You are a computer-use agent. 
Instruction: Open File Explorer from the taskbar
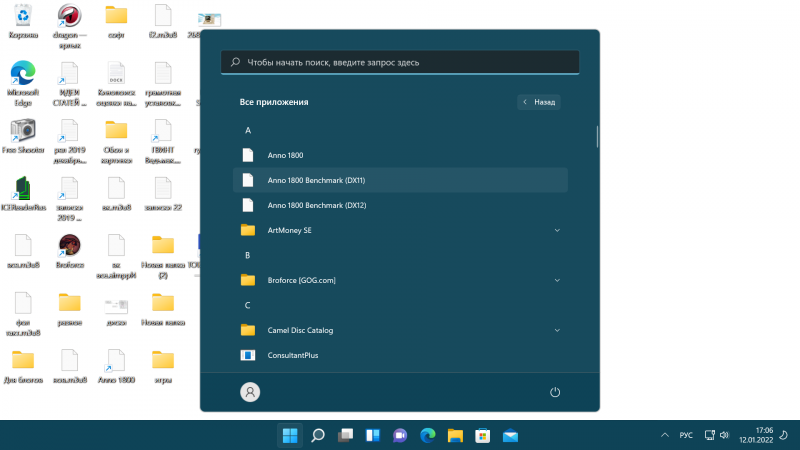pyautogui.click(x=455, y=435)
